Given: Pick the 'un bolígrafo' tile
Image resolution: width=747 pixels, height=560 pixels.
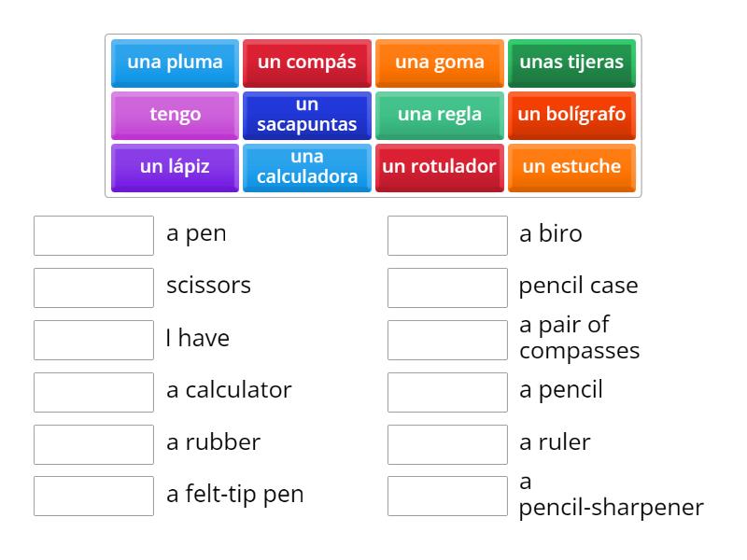Looking at the screenshot, I should (571, 115).
